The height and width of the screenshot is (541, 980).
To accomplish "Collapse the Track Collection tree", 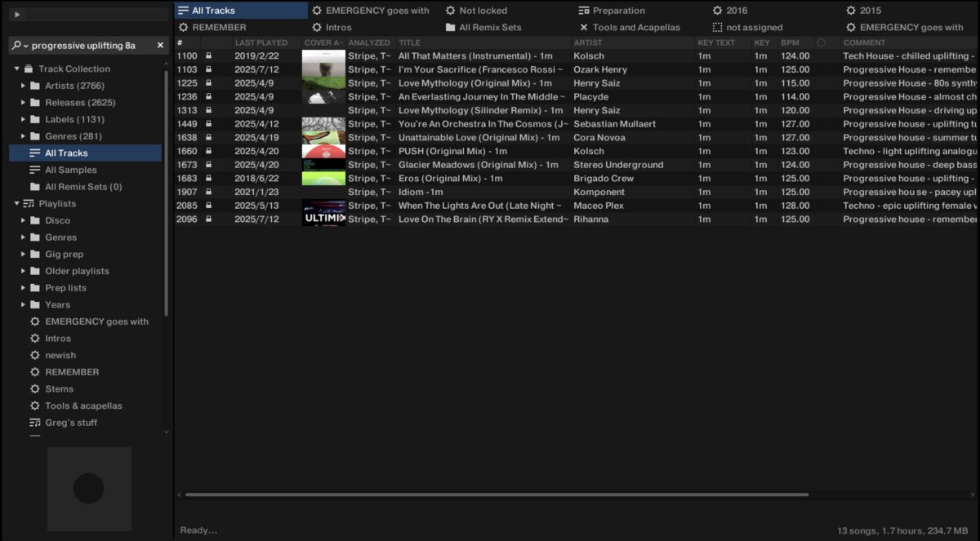I will click(x=15, y=68).
